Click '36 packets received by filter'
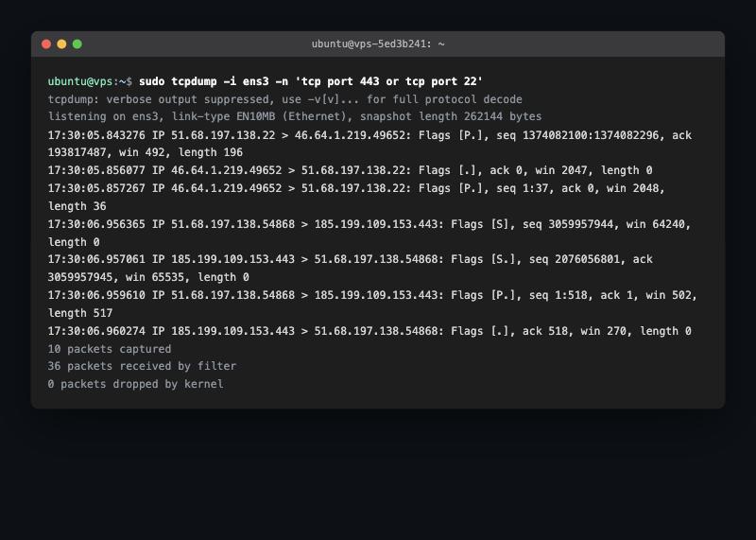The image size is (756, 540). pos(142,366)
